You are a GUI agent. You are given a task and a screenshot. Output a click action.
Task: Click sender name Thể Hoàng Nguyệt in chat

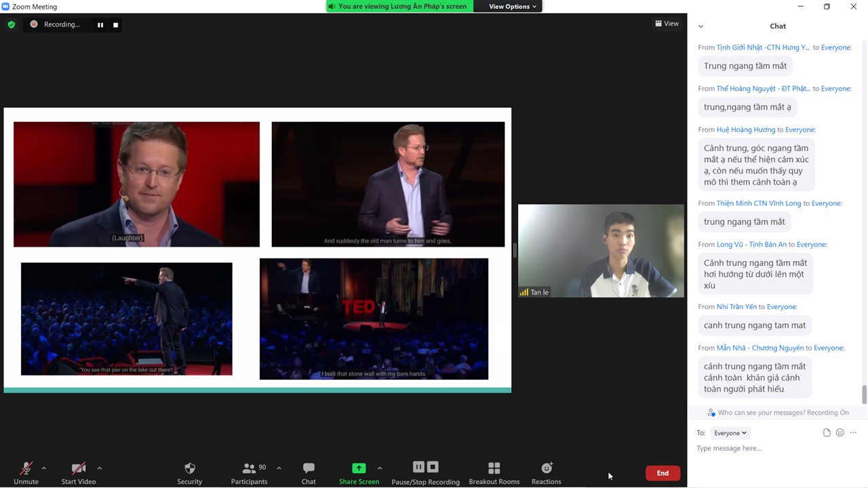pyautogui.click(x=764, y=89)
